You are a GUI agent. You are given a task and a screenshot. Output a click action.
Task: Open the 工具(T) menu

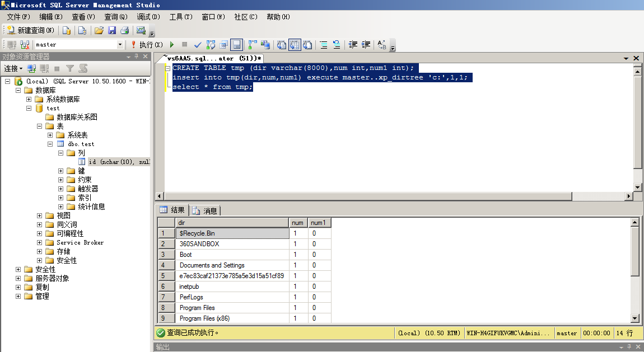[x=181, y=17]
